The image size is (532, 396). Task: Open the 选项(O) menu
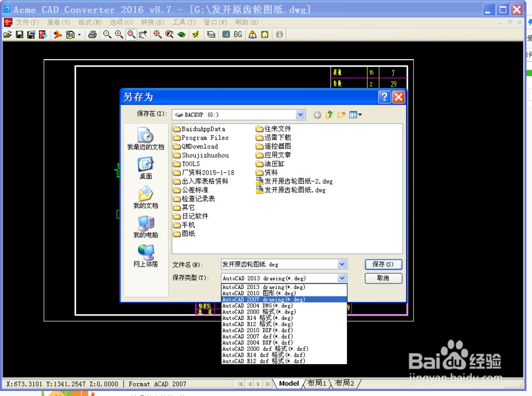pos(121,22)
